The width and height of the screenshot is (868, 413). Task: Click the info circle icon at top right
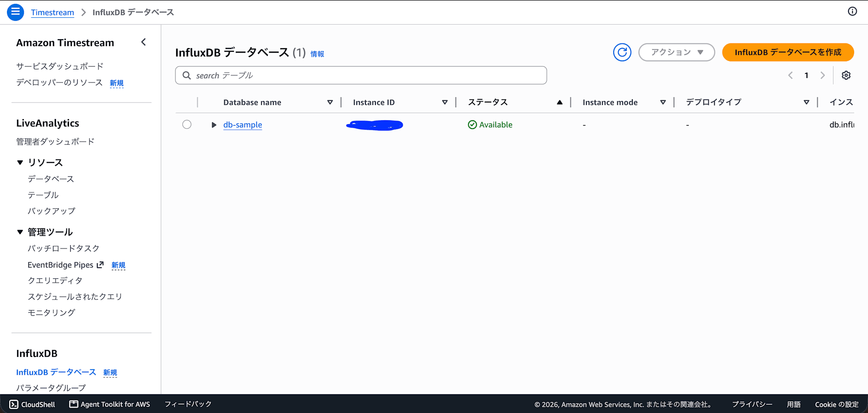pos(852,12)
